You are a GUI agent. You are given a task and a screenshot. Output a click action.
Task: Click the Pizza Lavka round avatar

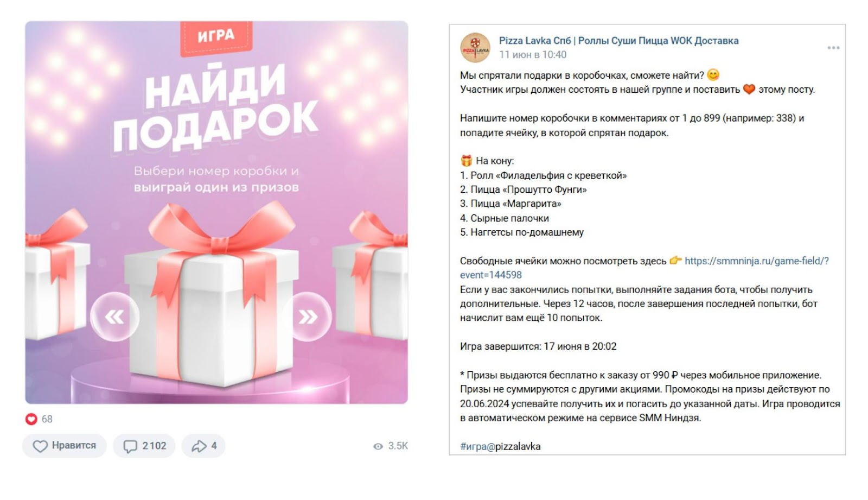(475, 48)
